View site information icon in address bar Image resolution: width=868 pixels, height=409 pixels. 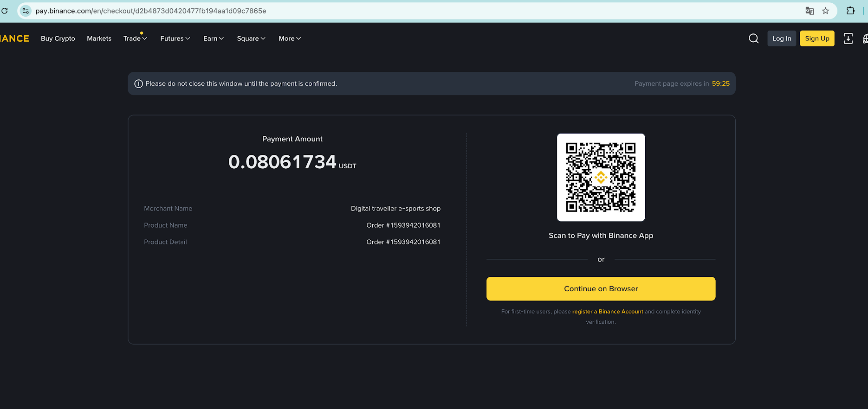(x=26, y=11)
